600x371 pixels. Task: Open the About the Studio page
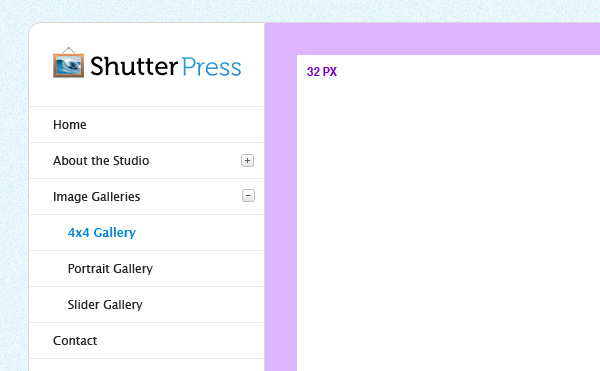[x=101, y=161]
